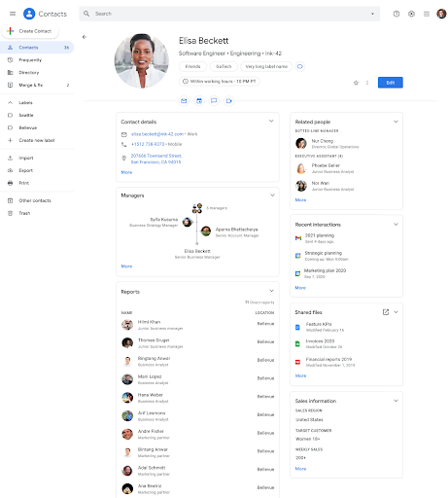Collapse the Contact details card
Viewport: 448px width, 498px height.
[x=271, y=121]
